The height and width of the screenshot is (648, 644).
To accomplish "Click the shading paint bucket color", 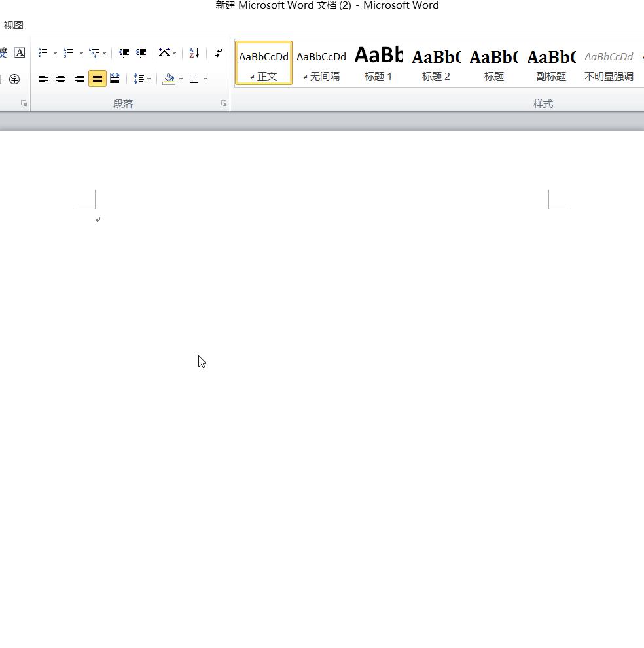I will click(x=169, y=79).
